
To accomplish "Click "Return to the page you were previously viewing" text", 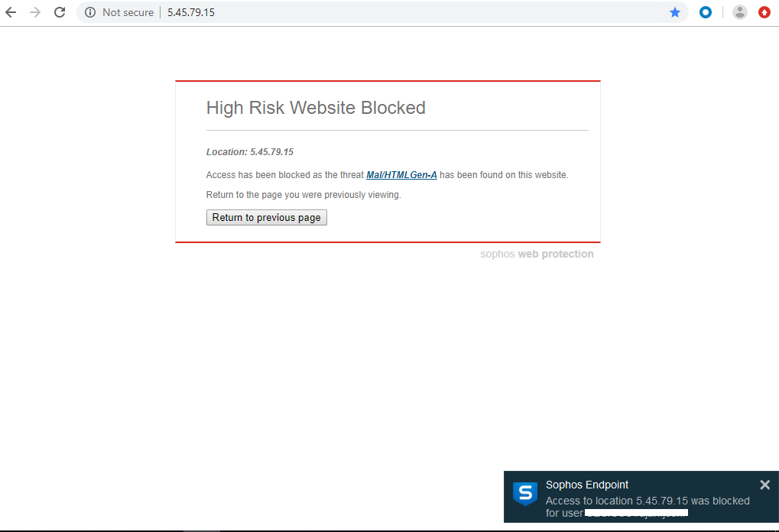I will pos(303,195).
